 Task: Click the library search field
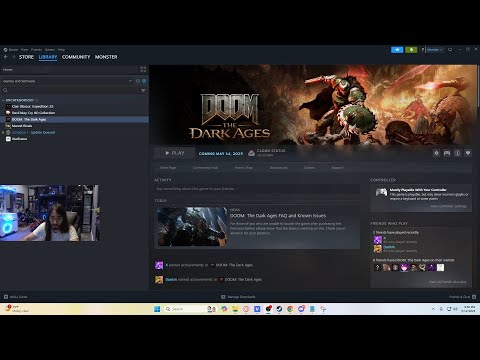[70, 90]
